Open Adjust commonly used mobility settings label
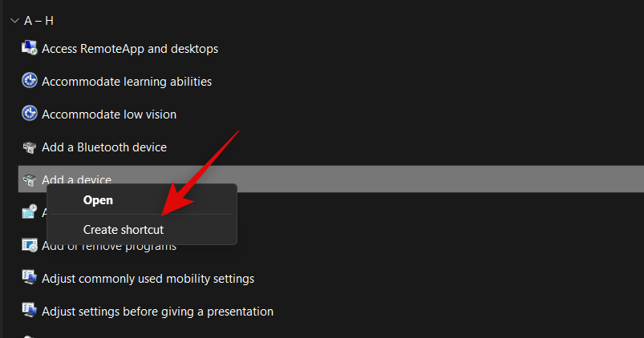The width and height of the screenshot is (644, 338). point(148,279)
